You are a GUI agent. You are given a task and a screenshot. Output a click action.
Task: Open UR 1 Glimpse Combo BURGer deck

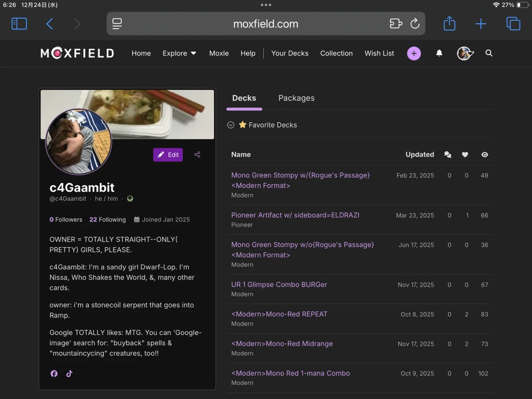(x=279, y=285)
